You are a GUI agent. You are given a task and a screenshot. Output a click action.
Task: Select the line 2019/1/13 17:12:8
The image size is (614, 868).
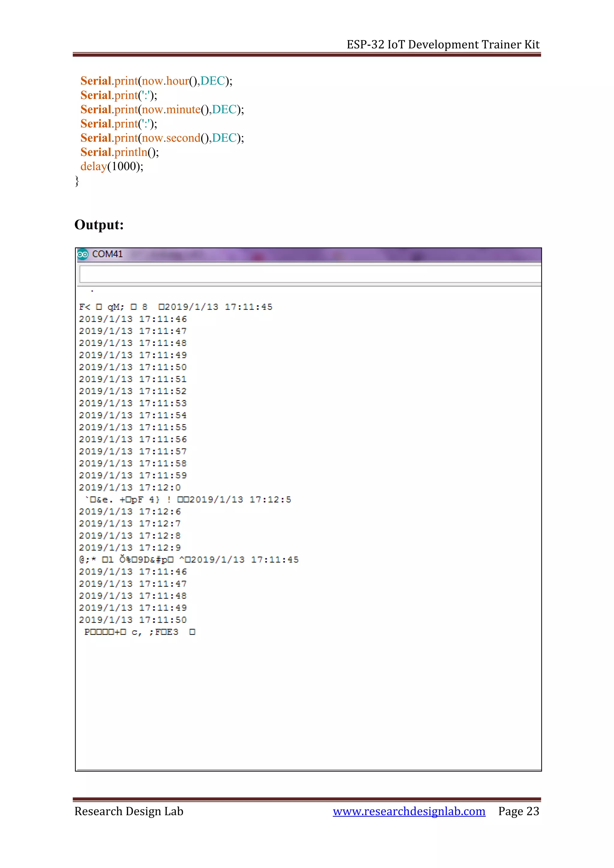click(130, 536)
